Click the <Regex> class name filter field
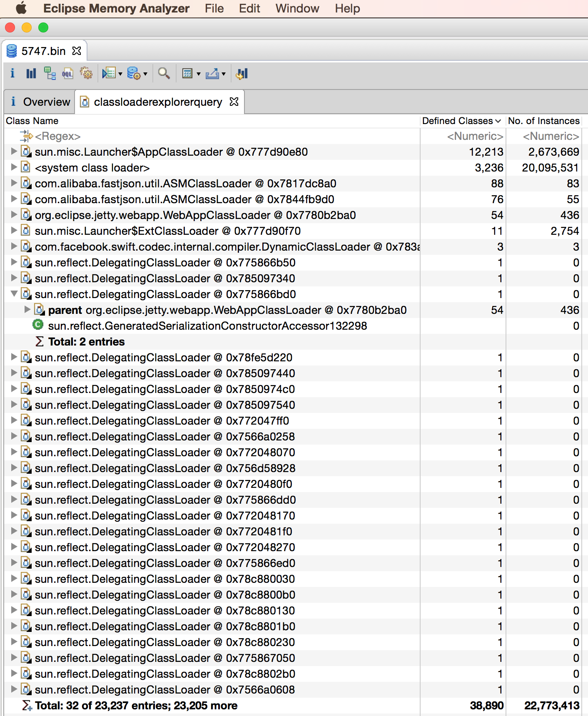 (x=58, y=136)
